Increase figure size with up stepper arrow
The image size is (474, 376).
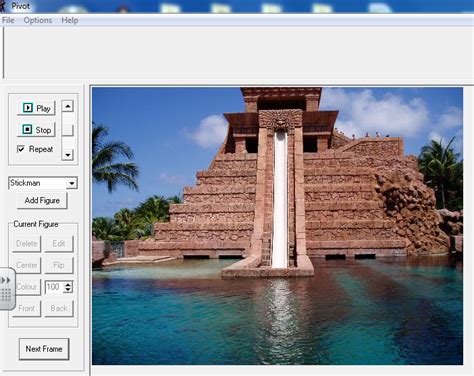coord(68,284)
